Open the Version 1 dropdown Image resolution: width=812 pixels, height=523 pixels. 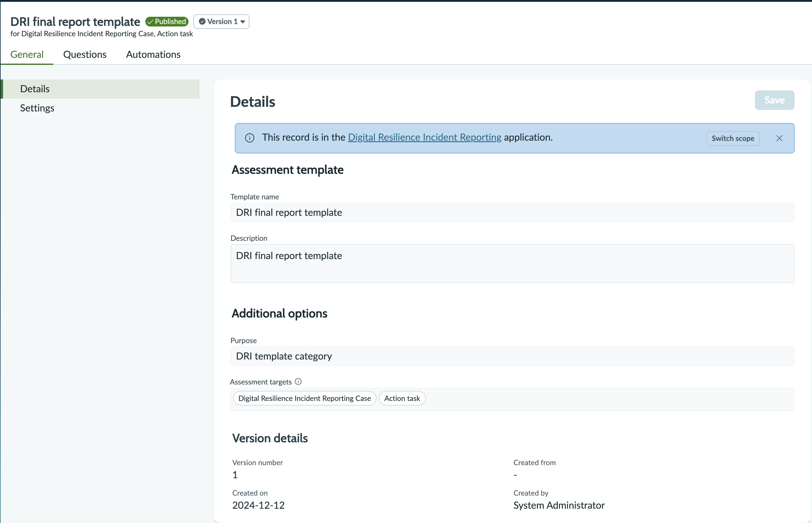click(x=221, y=21)
